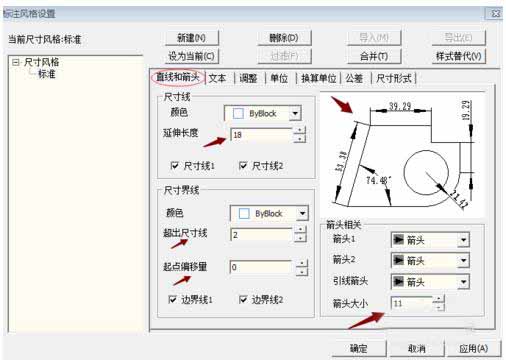Click the 箭头2 arrowhead icon
This screenshot has height=360, width=506.
[x=398, y=260]
